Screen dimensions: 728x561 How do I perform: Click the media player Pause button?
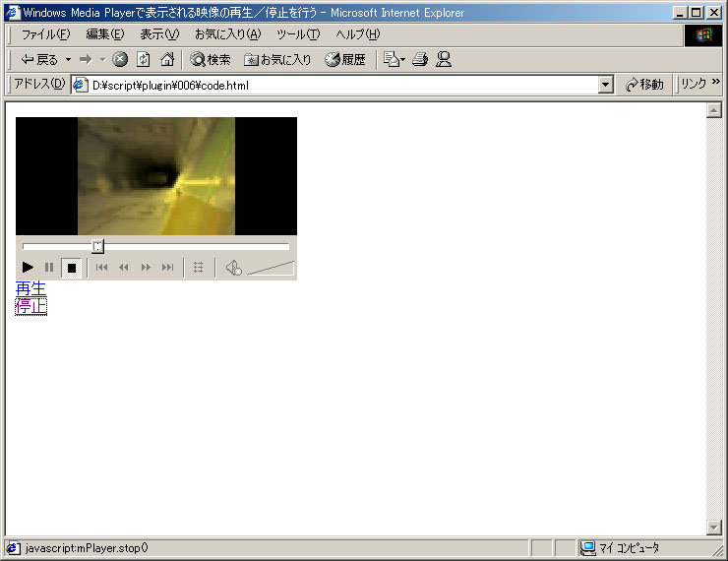(49, 268)
